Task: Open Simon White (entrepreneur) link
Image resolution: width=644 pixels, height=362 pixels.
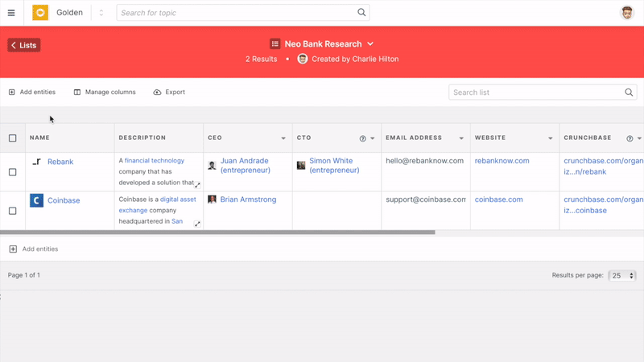Action: [x=334, y=166]
